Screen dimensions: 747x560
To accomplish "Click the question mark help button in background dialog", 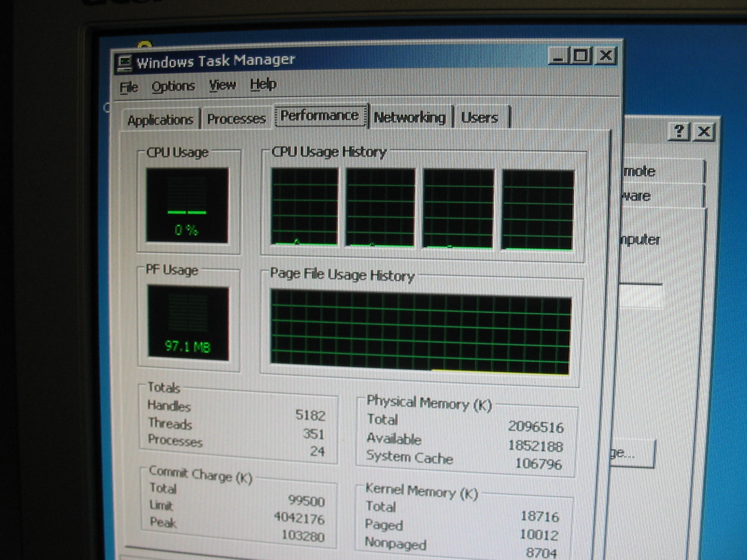I will [x=679, y=132].
